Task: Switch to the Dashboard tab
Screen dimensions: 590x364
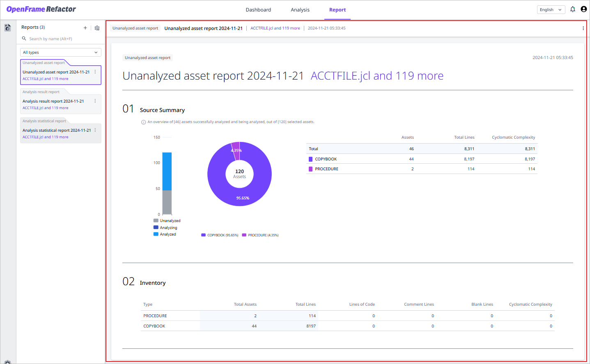Action: coord(258,10)
